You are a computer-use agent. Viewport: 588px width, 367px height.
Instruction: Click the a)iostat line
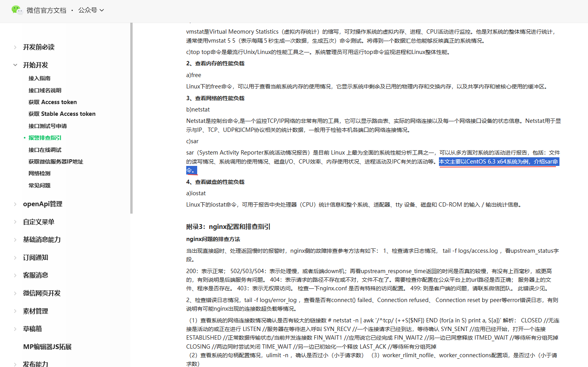(x=196, y=193)
